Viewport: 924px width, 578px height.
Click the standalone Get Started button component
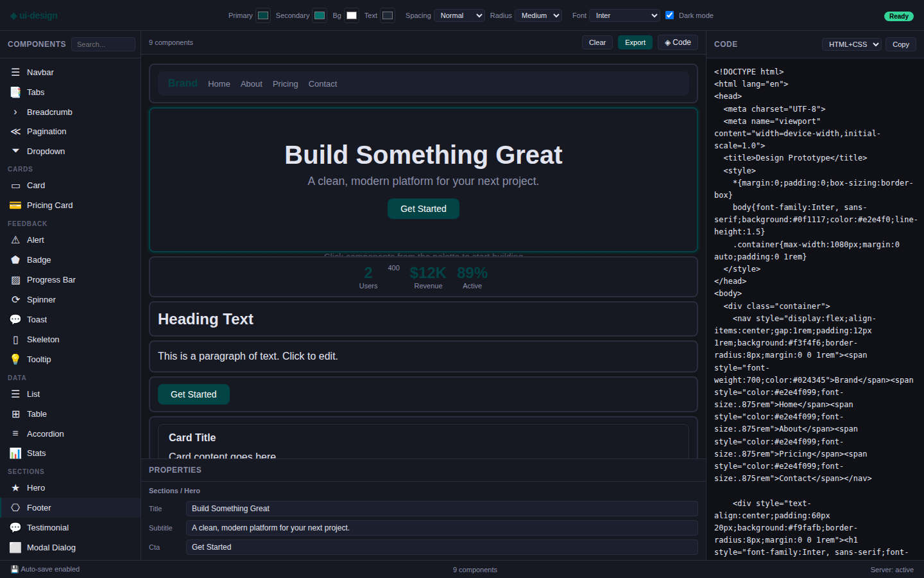coord(194,394)
